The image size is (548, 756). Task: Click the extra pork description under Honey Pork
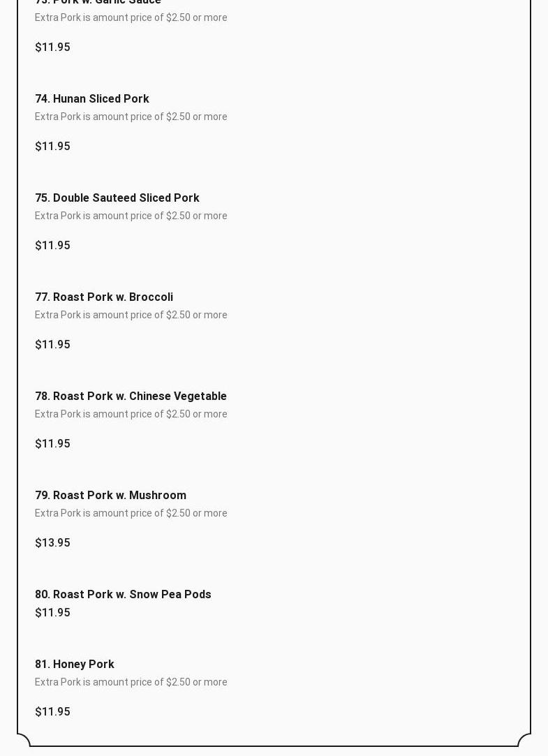pyautogui.click(x=131, y=682)
